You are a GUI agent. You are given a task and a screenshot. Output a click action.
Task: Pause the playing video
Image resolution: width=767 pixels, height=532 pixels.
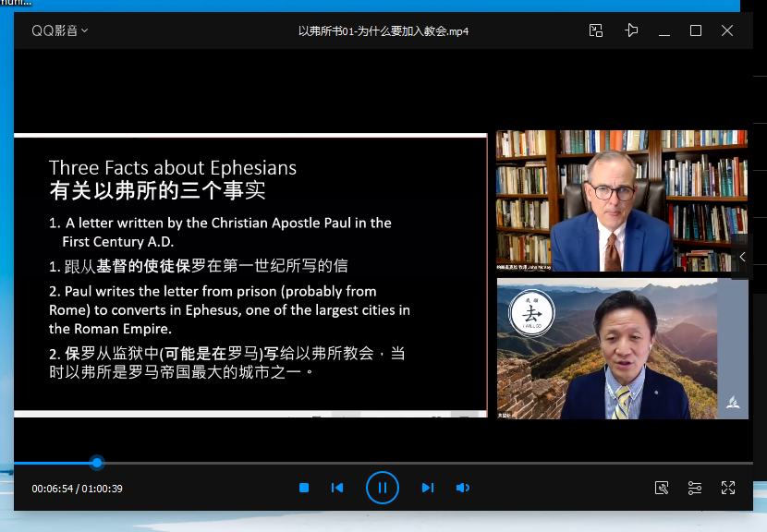coord(383,488)
